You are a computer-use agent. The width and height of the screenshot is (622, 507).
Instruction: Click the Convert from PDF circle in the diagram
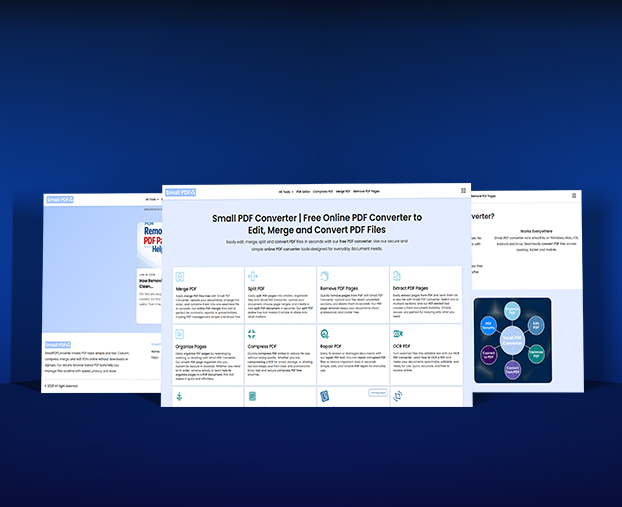(x=513, y=369)
